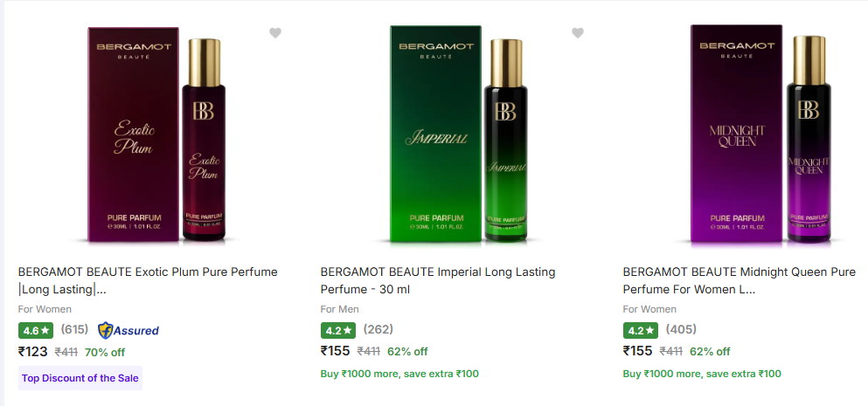Add Exotic Plum perfume to wishlist
Screen dimensions: 868x406
[275, 33]
